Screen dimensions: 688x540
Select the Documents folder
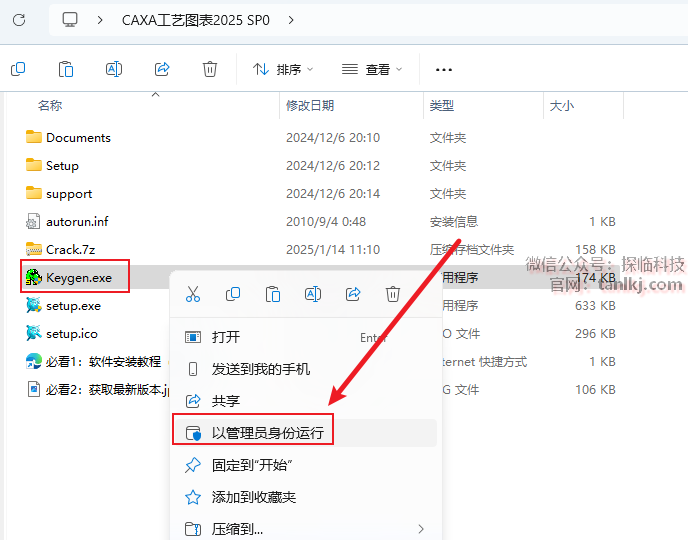79,138
